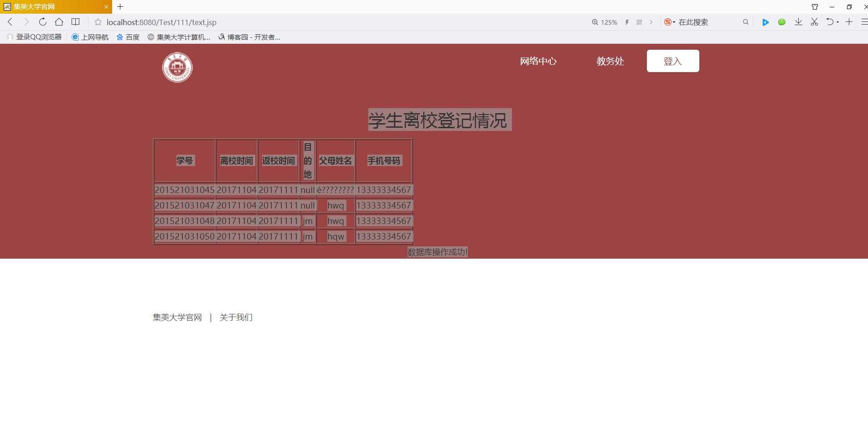Go forward to the next page
Viewport: 868px width, 422px height.
tap(26, 22)
